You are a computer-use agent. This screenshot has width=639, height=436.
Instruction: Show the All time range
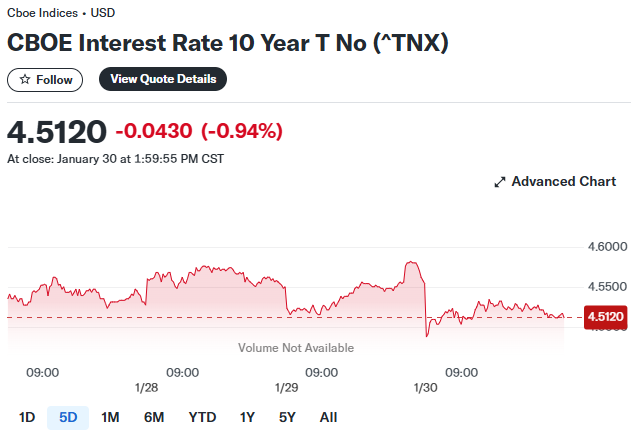[328, 417]
